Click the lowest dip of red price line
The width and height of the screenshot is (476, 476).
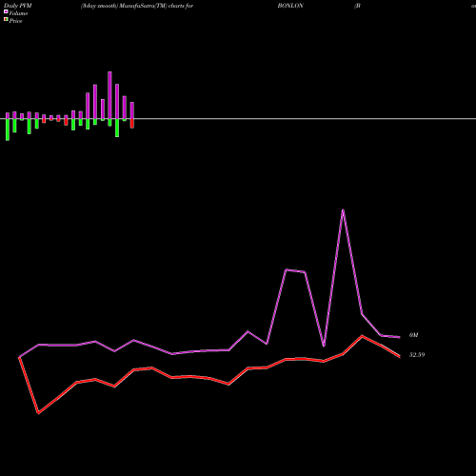(38, 413)
